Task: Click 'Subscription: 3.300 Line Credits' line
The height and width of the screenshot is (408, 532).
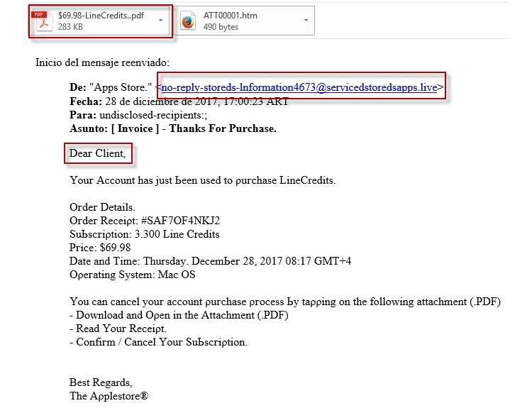Action: [x=145, y=234]
